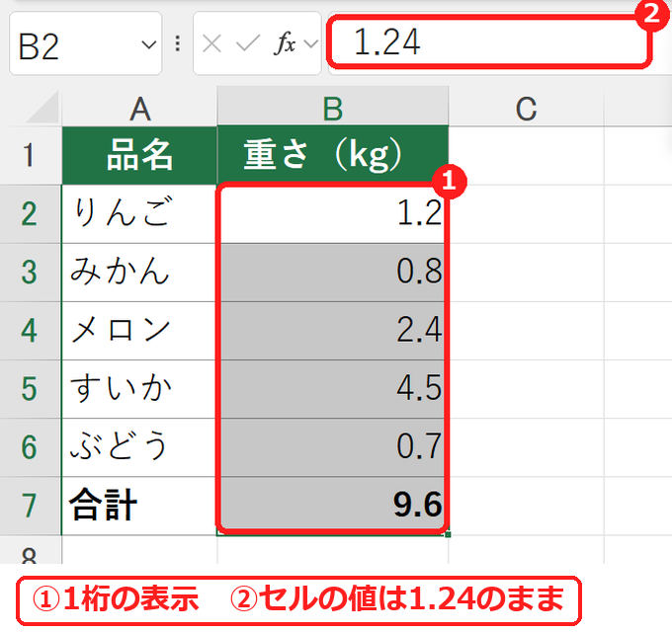Select row 1 header

point(30,155)
